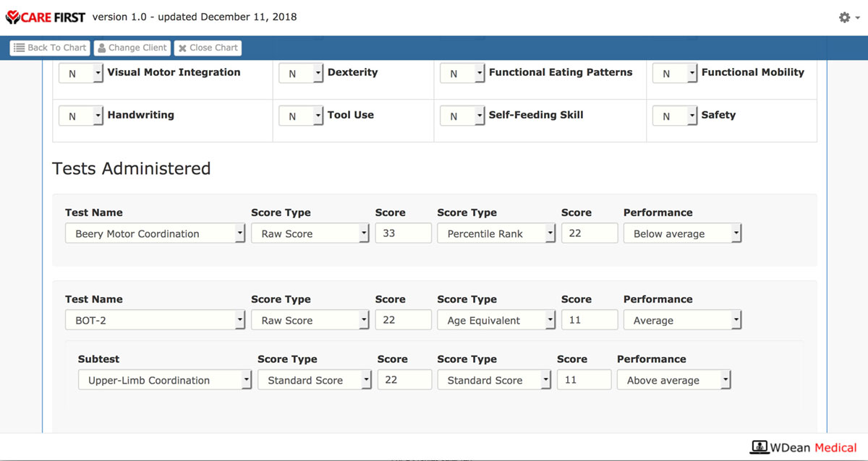Open the Visual Motor Integration rating dropdown

pos(81,73)
